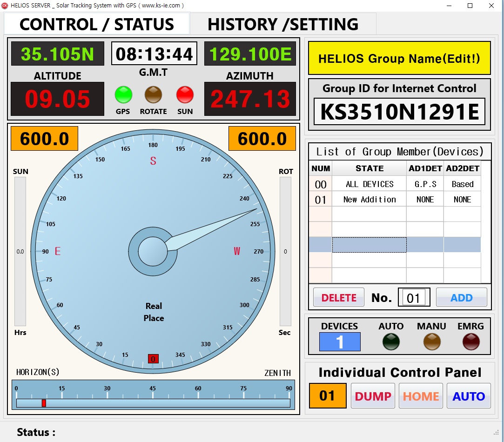This screenshot has width=504, height=442.
Task: Click the compass dial center hub
Action: pos(153,251)
